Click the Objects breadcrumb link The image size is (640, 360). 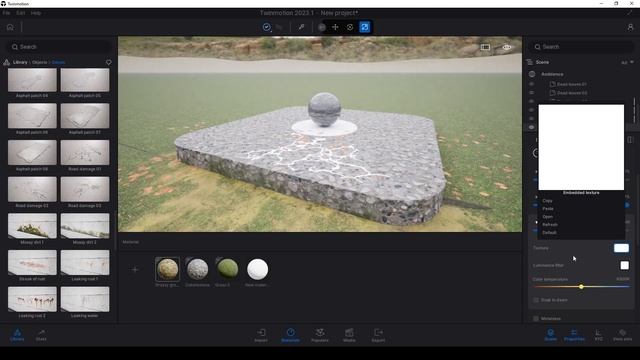pos(40,62)
